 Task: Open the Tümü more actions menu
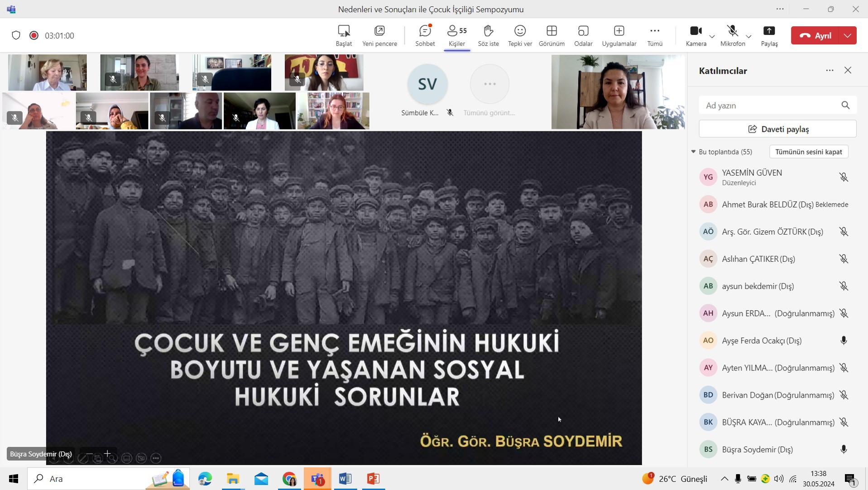click(655, 35)
